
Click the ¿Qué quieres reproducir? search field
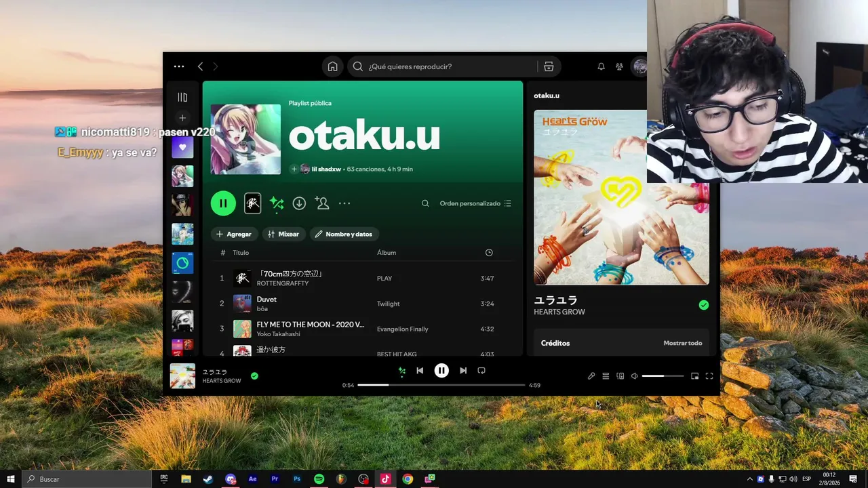[x=444, y=66]
